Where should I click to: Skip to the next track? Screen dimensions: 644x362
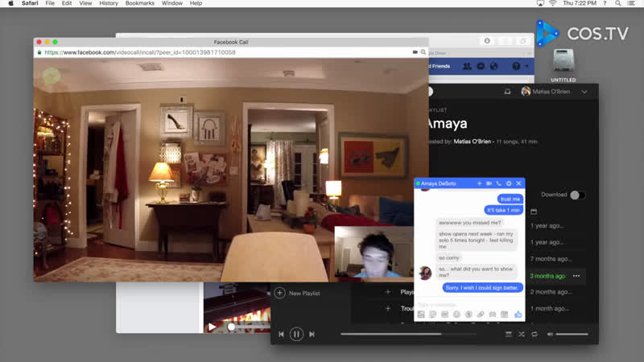pyautogui.click(x=312, y=335)
